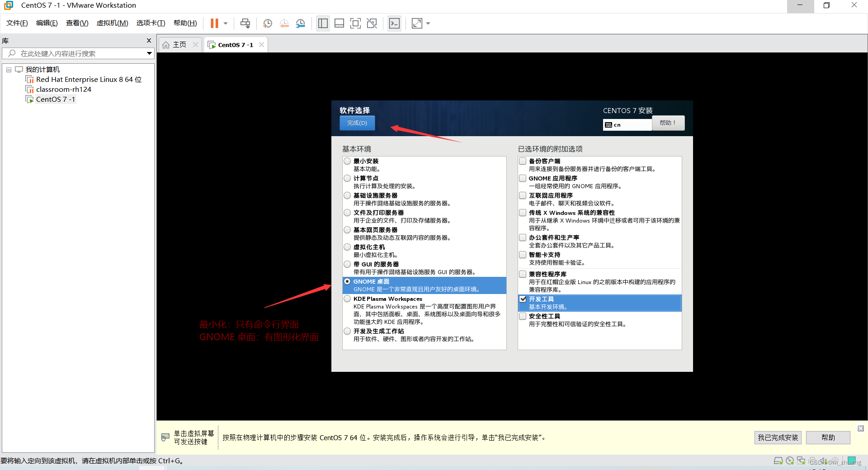Viewport: 868px width, 470px height.
Task: Toggle the thumbnail bar view icon
Action: point(340,23)
